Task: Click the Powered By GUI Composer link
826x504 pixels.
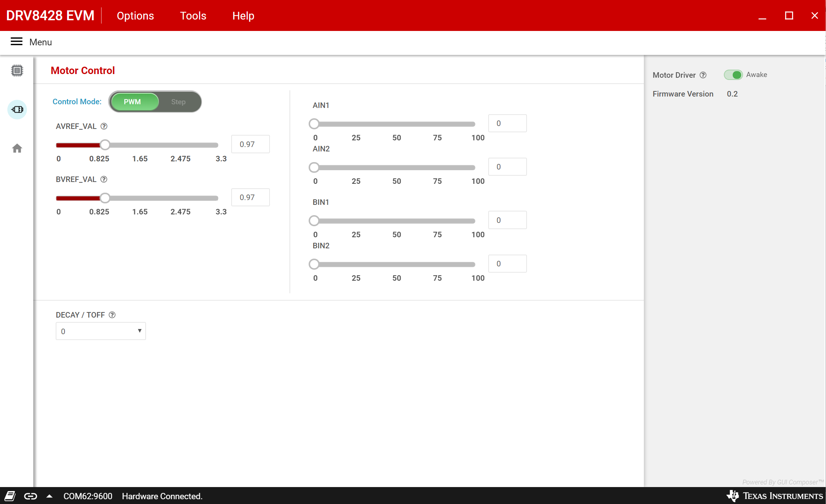Action: pos(781,482)
